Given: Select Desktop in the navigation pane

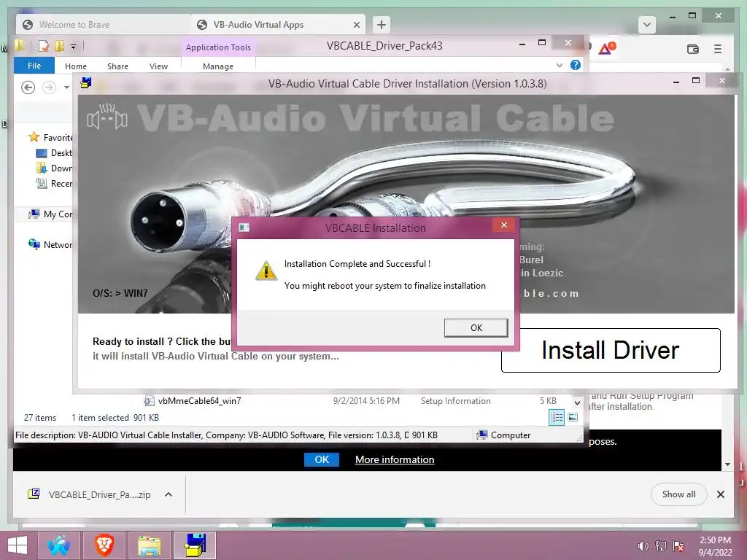Looking at the screenshot, I should click(x=54, y=153).
